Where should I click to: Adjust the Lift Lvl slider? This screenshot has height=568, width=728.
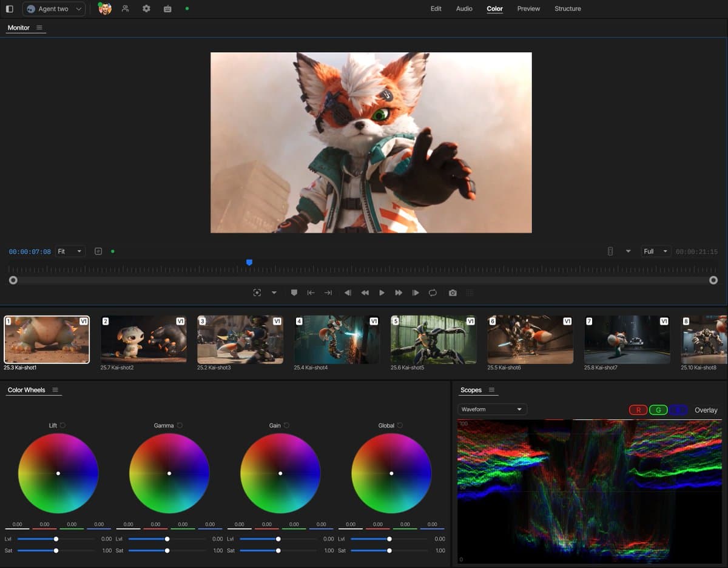click(x=56, y=539)
